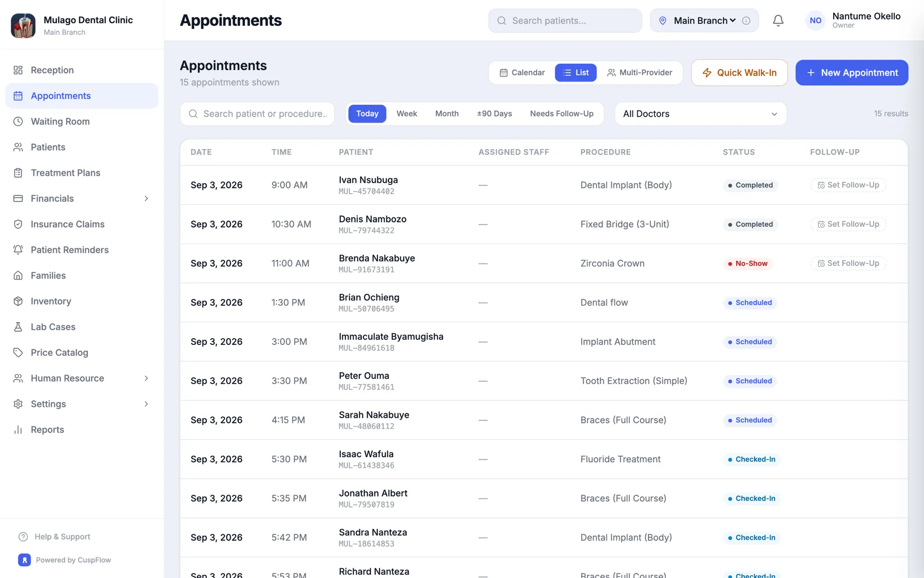Open Reports in sidebar

(82, 430)
